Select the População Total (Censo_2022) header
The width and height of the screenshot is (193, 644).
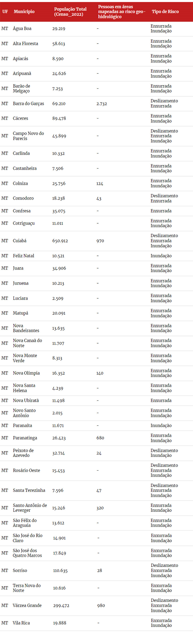70,12
